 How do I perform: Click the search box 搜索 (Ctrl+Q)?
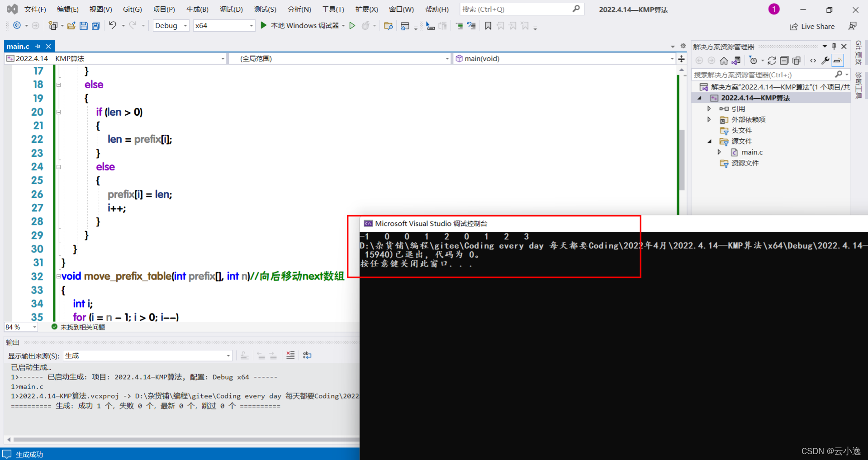522,9
